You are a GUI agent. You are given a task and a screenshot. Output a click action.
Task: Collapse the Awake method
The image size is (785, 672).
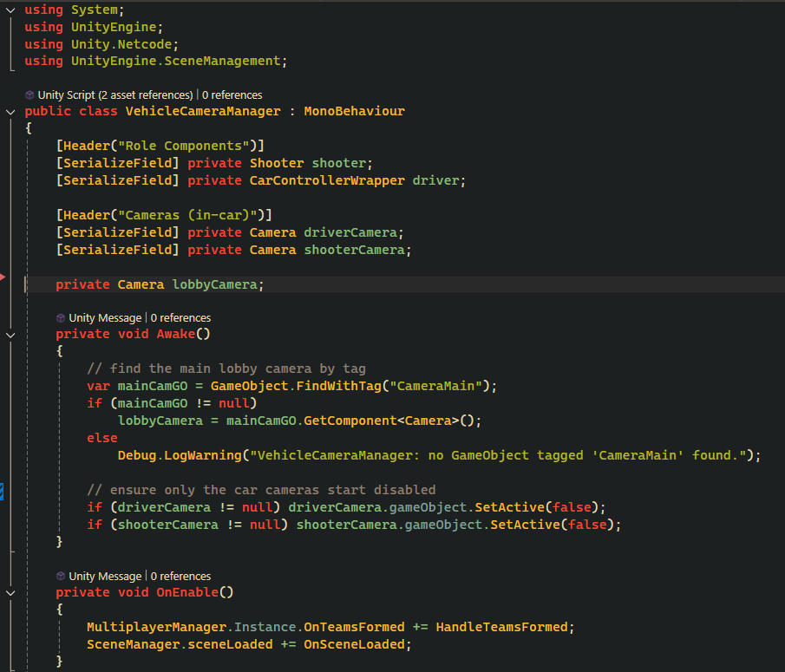tap(10, 335)
